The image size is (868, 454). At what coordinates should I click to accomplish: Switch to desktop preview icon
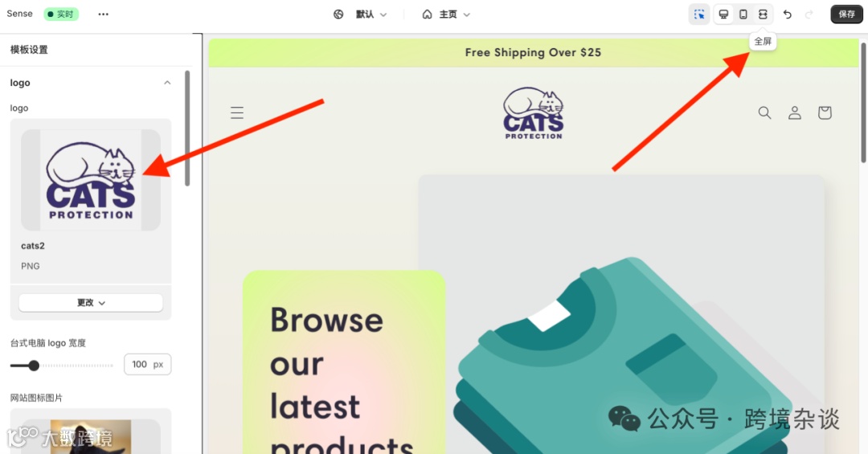tap(723, 14)
